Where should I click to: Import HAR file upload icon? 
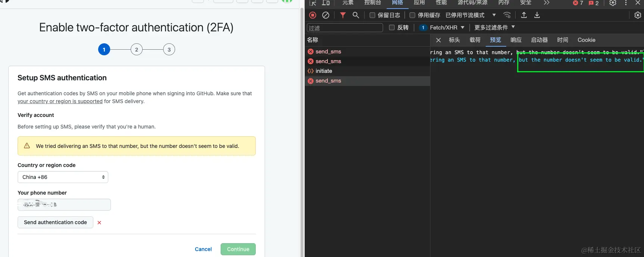(x=524, y=15)
